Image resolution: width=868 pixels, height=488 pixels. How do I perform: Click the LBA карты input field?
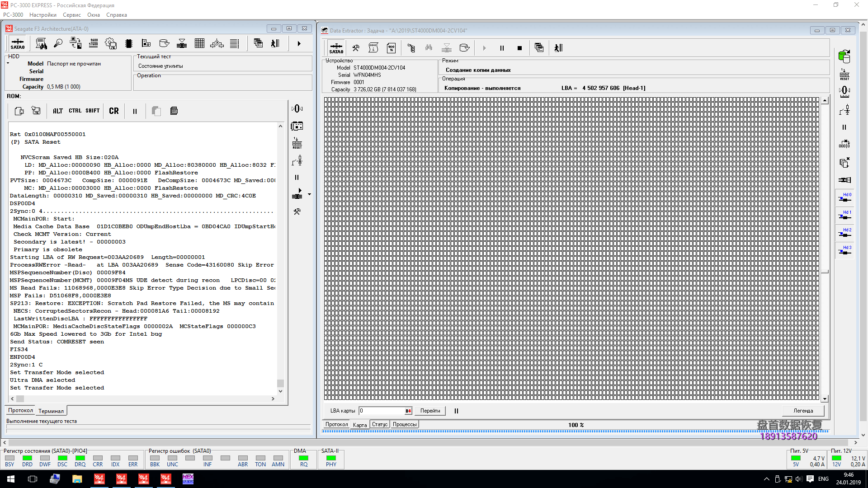point(382,411)
